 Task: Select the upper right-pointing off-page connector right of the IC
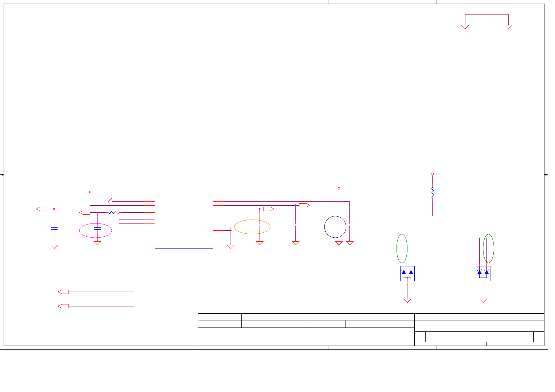point(305,205)
